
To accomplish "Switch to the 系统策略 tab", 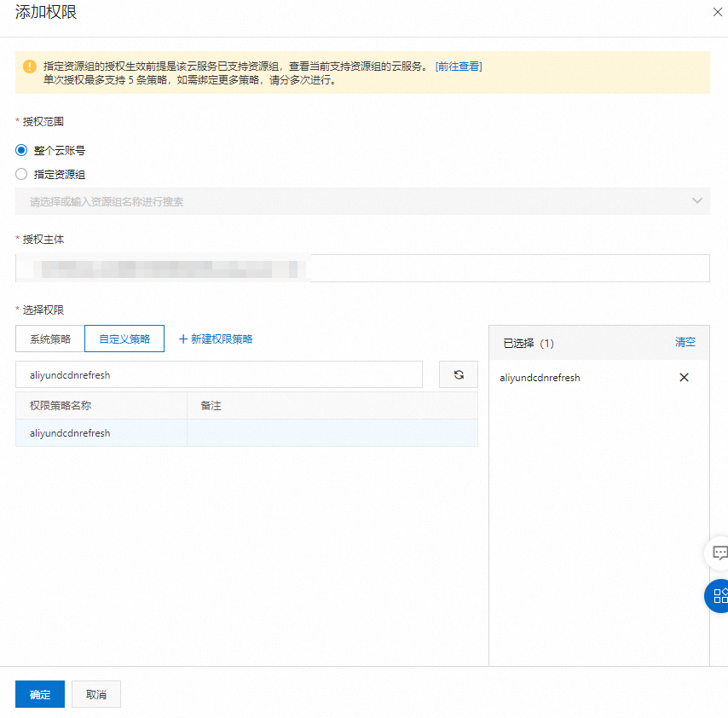I will 50,339.
